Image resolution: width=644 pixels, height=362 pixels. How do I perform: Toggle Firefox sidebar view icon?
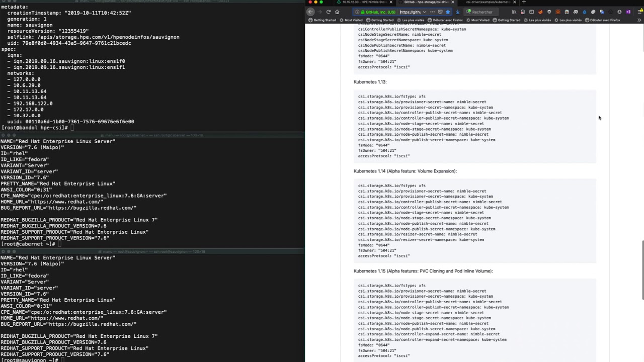tap(532, 12)
